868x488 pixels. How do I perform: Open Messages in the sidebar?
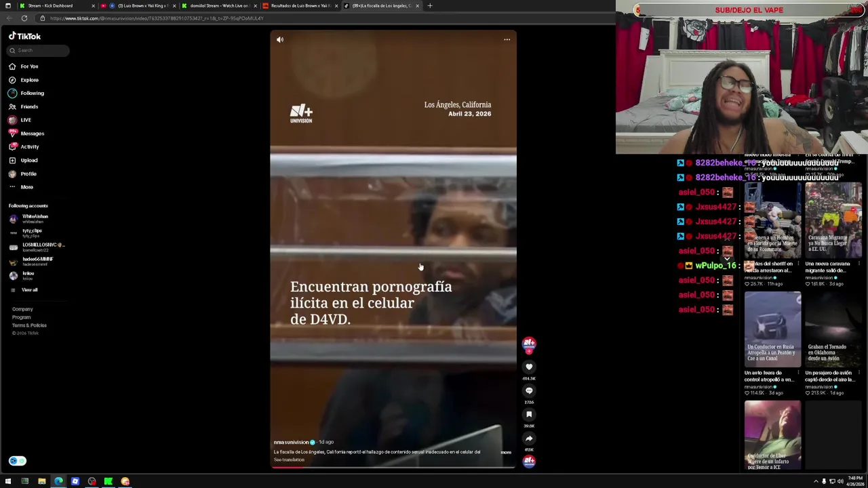pyautogui.click(x=32, y=134)
